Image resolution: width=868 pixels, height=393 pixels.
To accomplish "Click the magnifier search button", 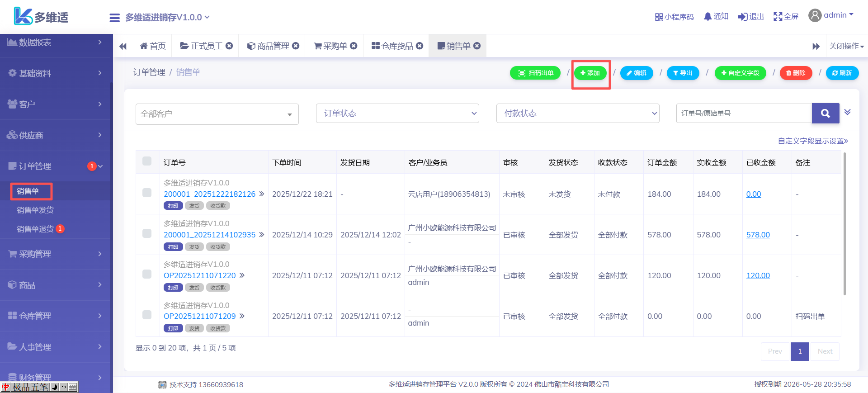I will point(825,114).
